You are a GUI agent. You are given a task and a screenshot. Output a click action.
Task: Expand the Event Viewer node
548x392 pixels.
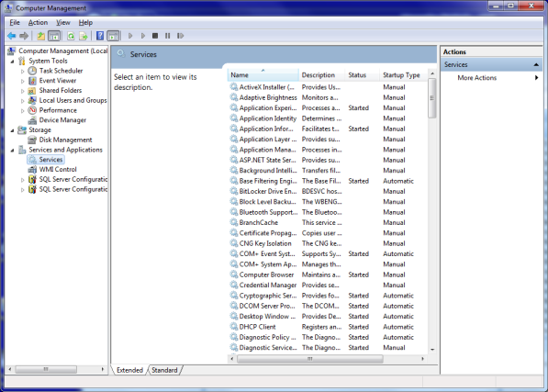pos(22,81)
